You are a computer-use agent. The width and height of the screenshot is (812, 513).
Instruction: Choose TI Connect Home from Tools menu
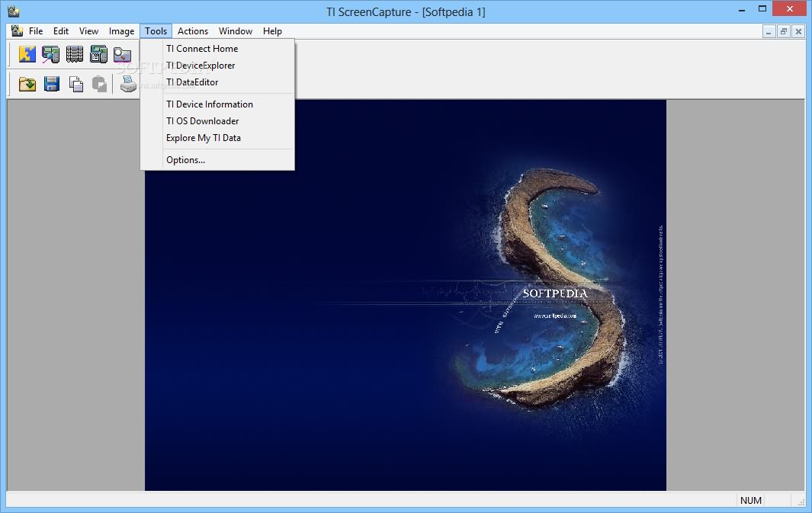[217, 49]
